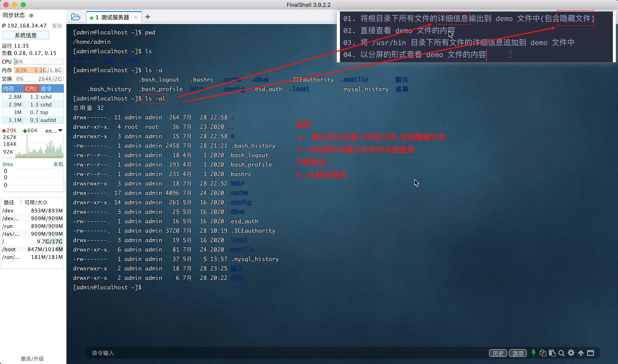Viewport: 618px width, 364px height.
Task: Click the 激活/升级 link
Action: pos(32,359)
